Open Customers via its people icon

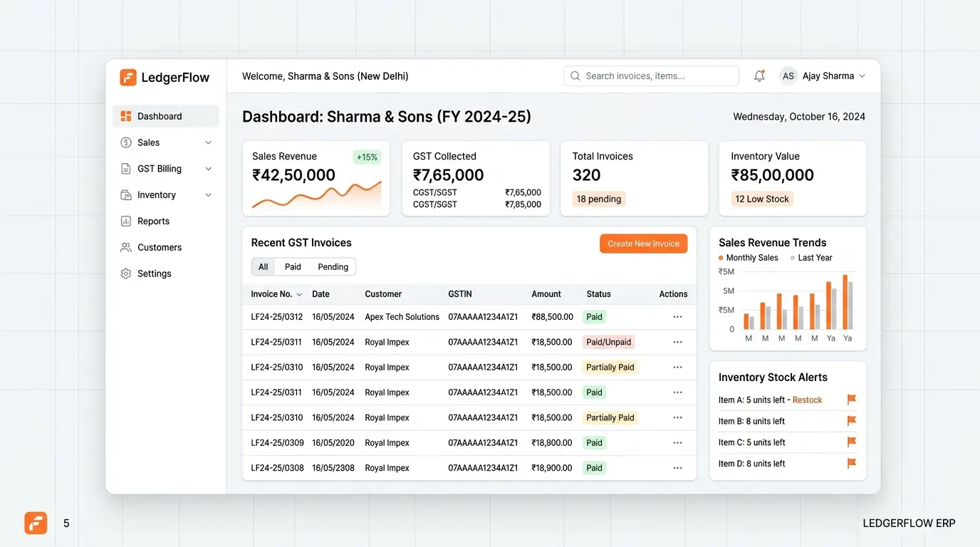[126, 247]
